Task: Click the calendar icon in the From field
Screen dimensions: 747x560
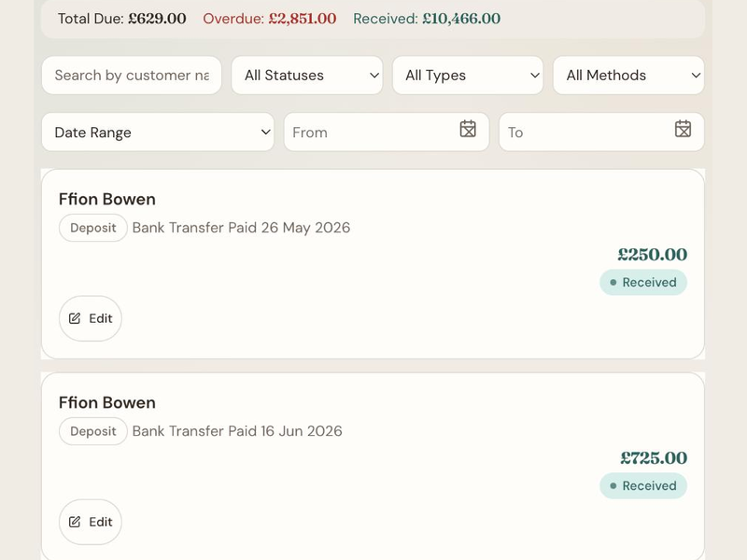Action: point(468,129)
